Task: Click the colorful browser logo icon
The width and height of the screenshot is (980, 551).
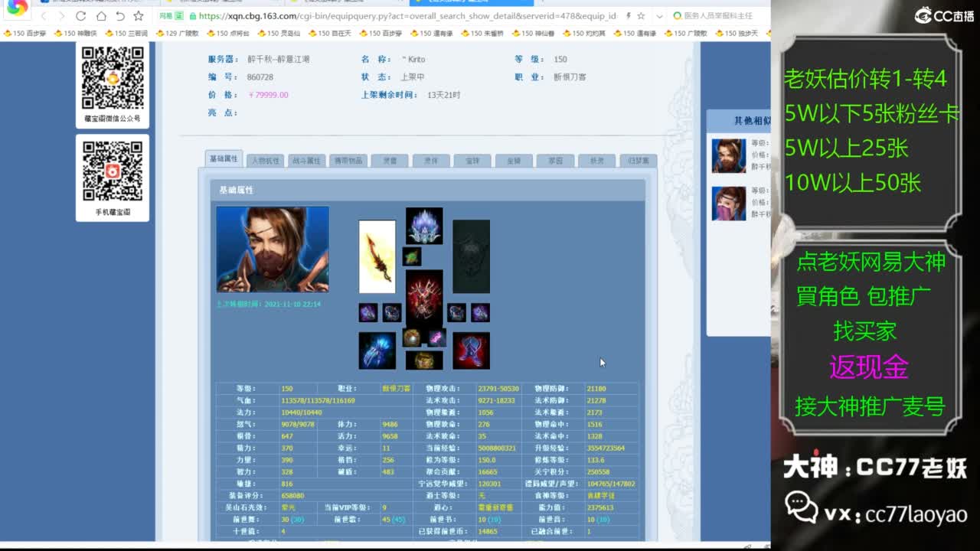Action: coord(17,8)
